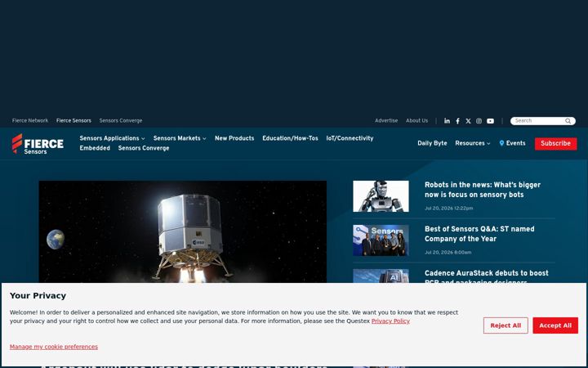Click the Subscribe button

pyautogui.click(x=556, y=143)
